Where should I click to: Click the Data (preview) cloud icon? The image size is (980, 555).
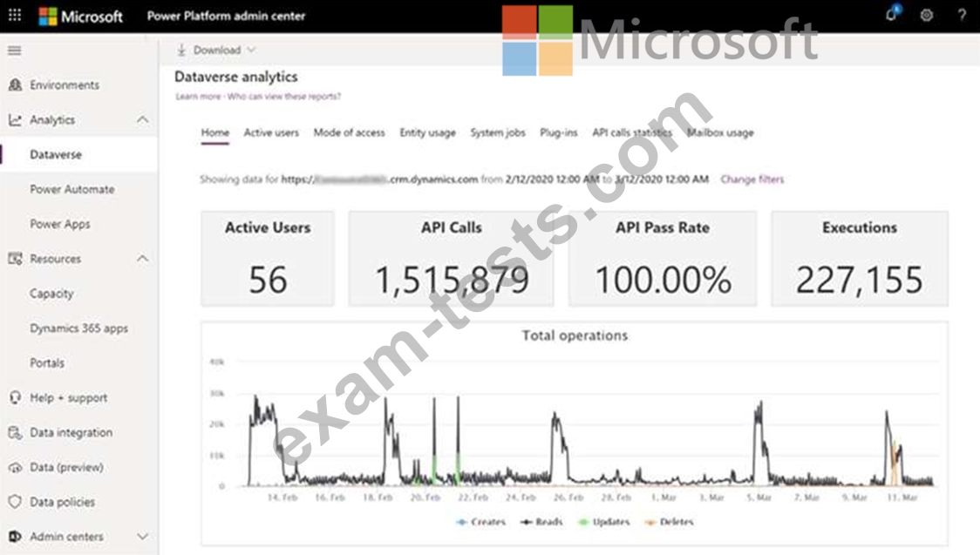tap(15, 468)
